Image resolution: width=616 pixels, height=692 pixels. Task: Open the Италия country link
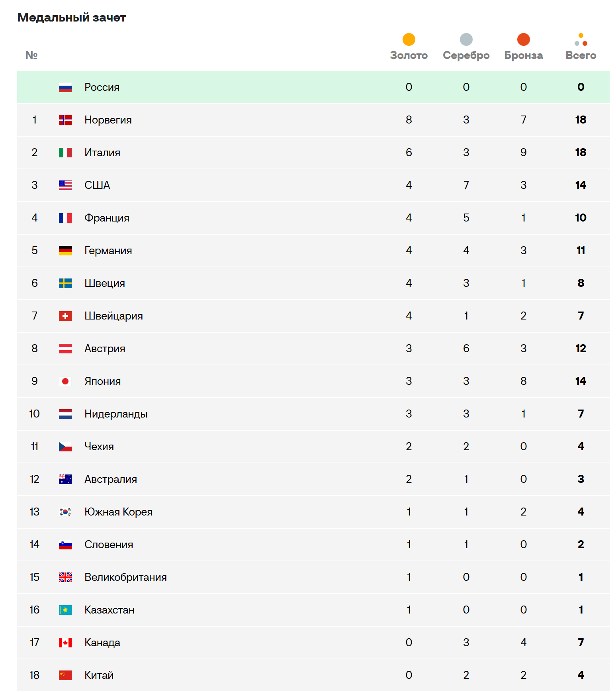pos(102,153)
